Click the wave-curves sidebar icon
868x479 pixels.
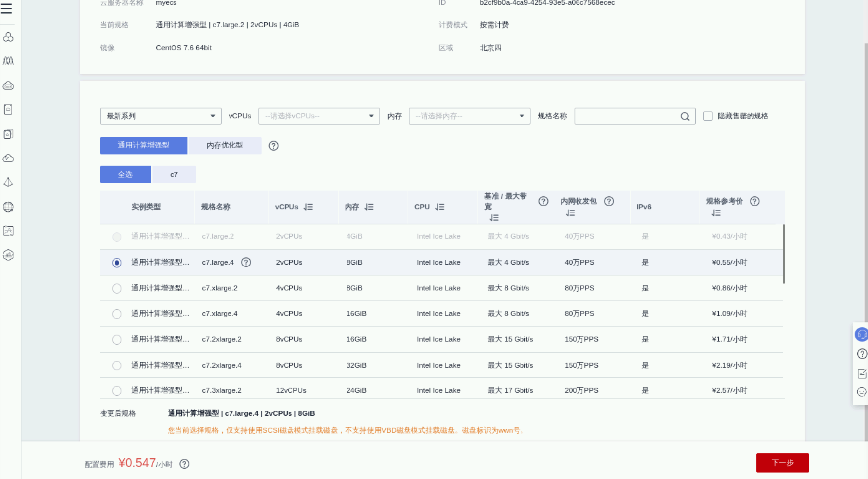(x=8, y=61)
